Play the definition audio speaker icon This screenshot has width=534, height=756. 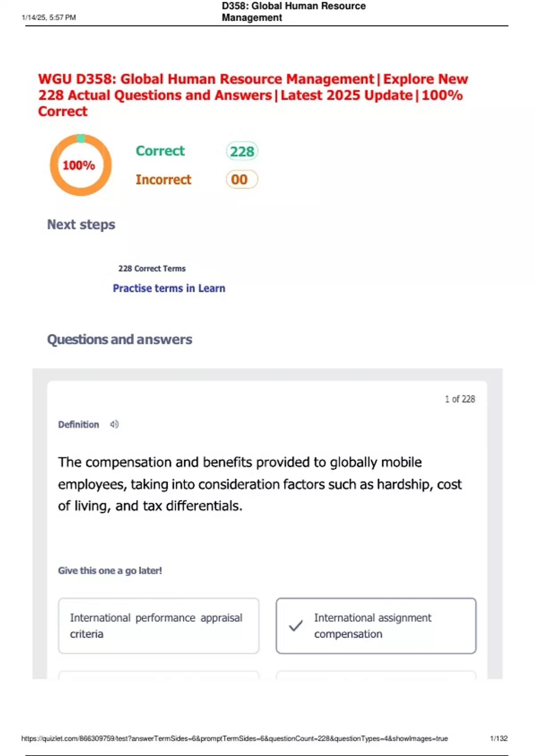pyautogui.click(x=114, y=424)
